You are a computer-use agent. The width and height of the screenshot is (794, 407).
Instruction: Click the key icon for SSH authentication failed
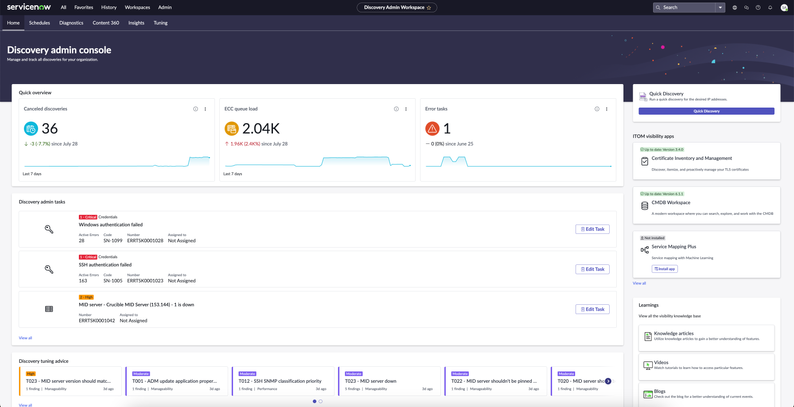(x=49, y=269)
